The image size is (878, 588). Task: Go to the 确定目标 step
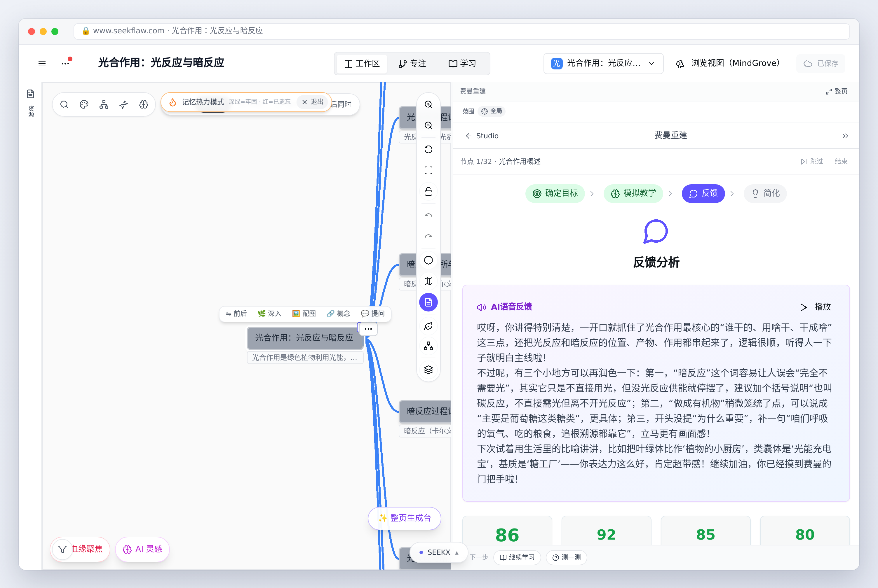555,193
